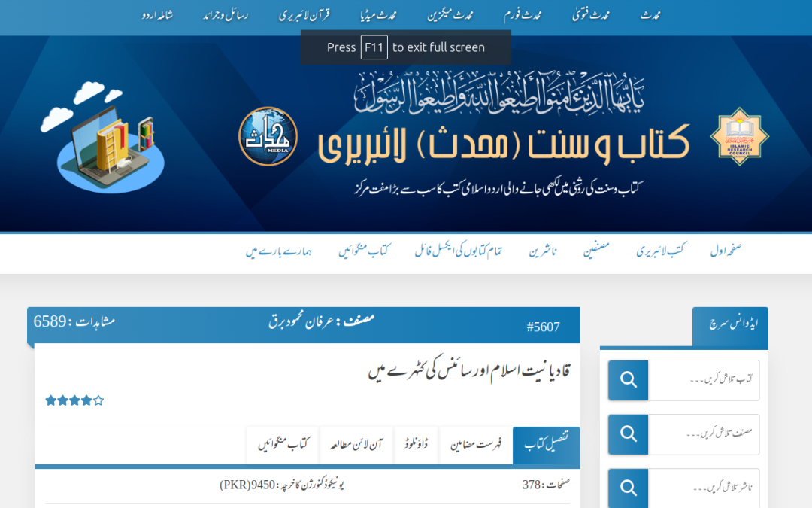Click the author search magnifier button
The width and height of the screenshot is (812, 508).
[x=628, y=434]
